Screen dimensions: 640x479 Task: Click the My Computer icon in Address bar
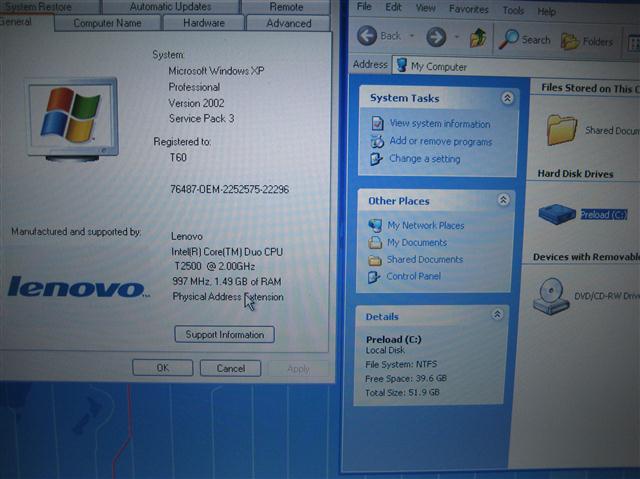pyautogui.click(x=402, y=64)
